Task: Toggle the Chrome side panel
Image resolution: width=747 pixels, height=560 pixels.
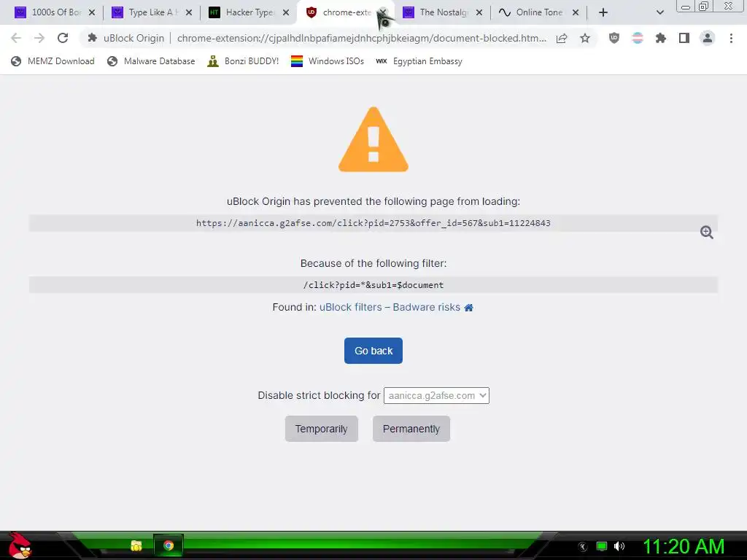Action: click(x=684, y=38)
